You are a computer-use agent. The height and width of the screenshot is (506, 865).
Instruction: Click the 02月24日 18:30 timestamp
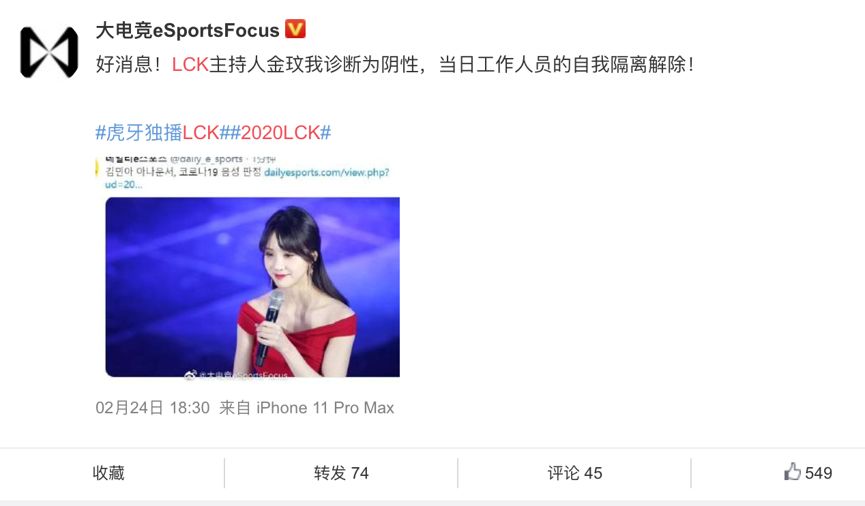(153, 408)
